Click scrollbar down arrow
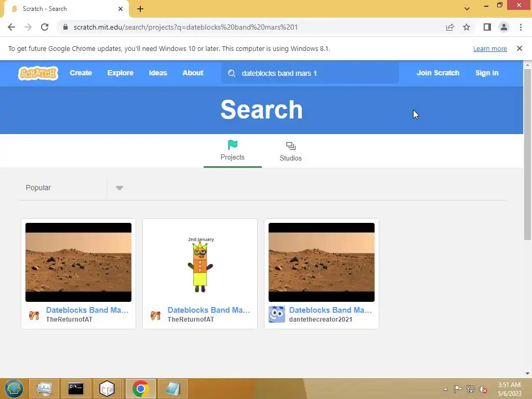Screen dimensions: 532x399 (528, 374)
